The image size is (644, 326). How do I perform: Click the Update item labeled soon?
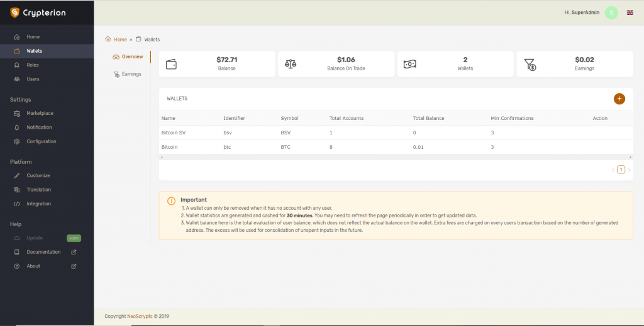[47, 238]
